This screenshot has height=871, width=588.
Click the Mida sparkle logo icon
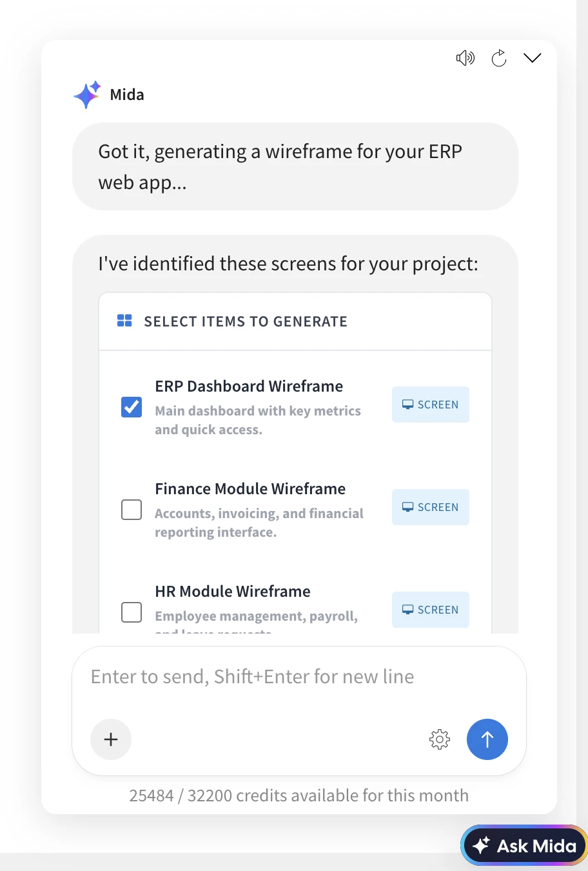pos(87,95)
